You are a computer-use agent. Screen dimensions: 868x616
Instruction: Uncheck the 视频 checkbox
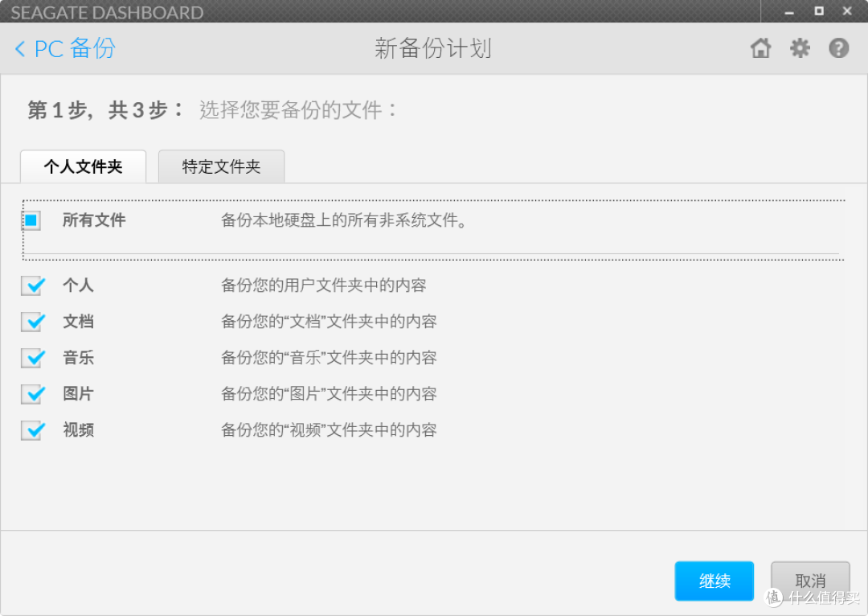click(33, 430)
